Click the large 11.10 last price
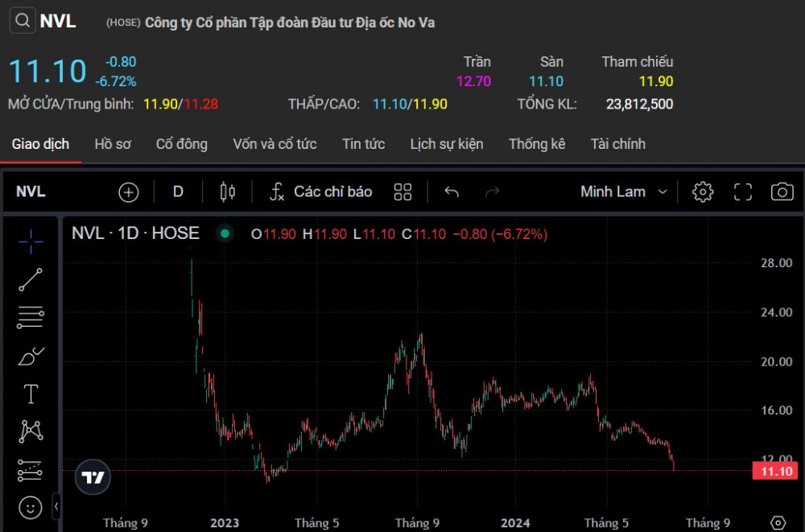 pyautogui.click(x=47, y=71)
